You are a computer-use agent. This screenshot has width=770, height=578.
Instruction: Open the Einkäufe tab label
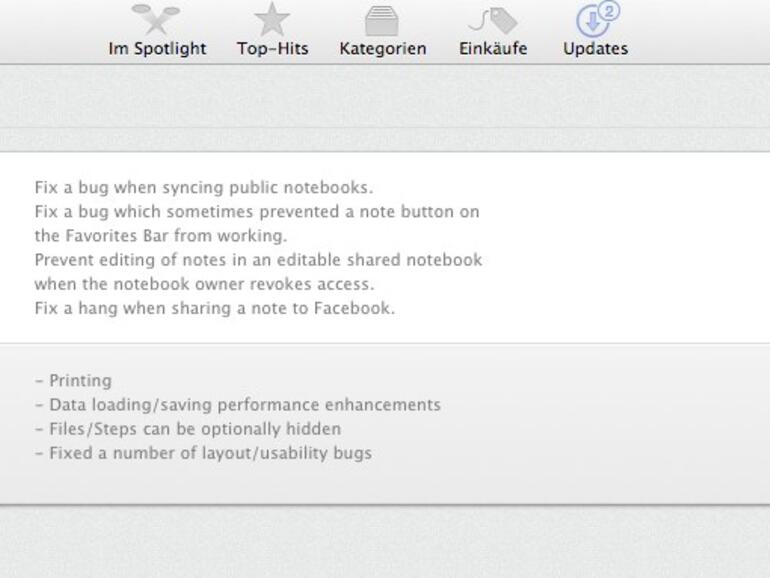(493, 48)
